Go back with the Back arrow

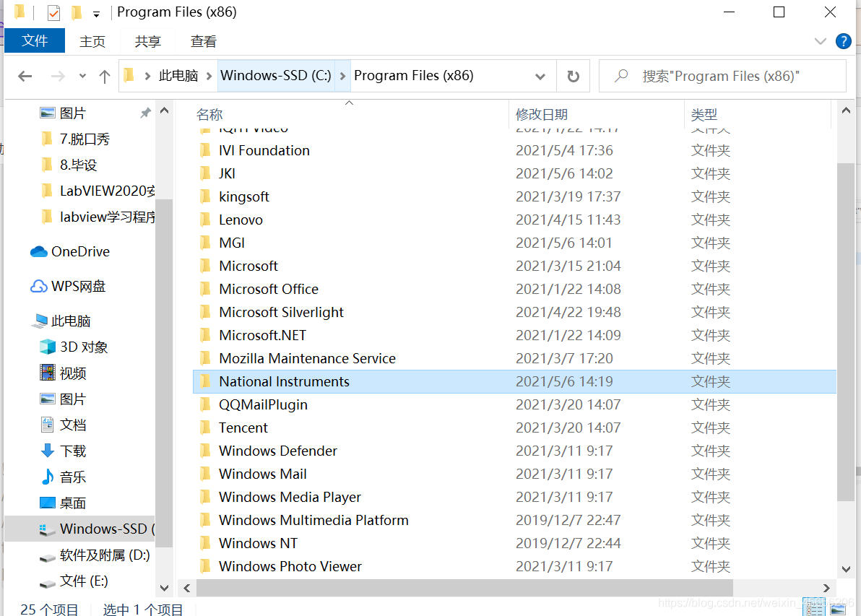click(25, 77)
